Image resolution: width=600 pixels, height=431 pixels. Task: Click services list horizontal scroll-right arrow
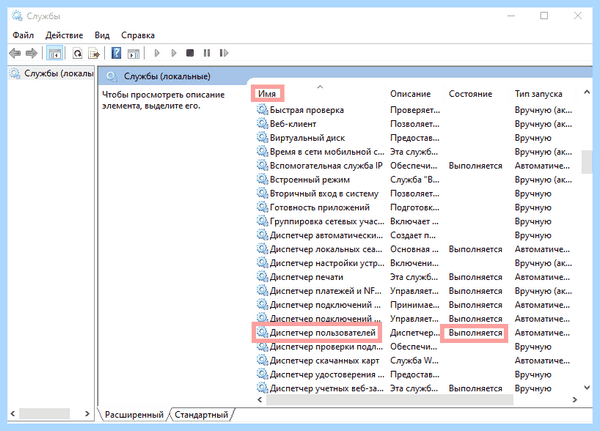point(574,400)
